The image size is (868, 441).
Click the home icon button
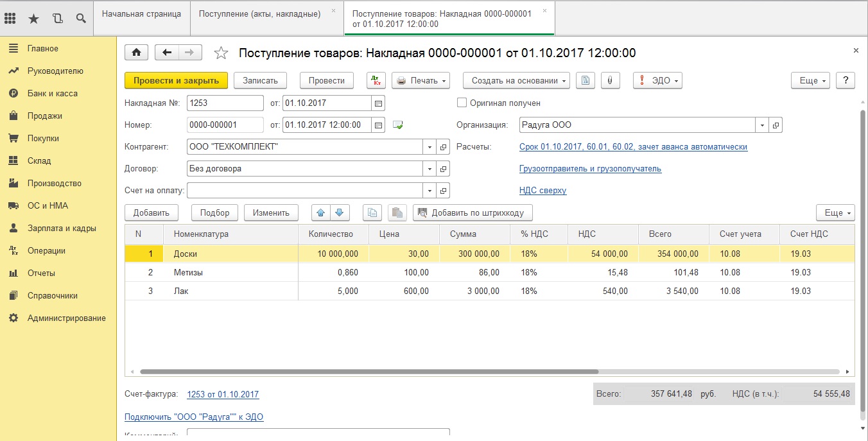(x=136, y=53)
